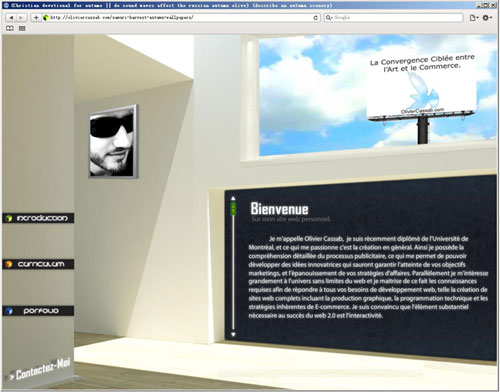
Task: Open the Porfolio menu item
Action: pyautogui.click(x=38, y=311)
